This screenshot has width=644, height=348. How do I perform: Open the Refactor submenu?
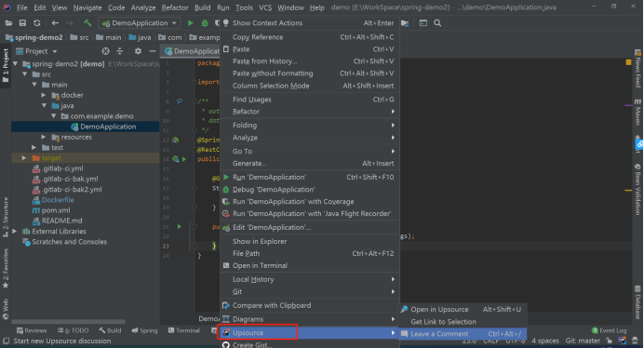(310, 112)
